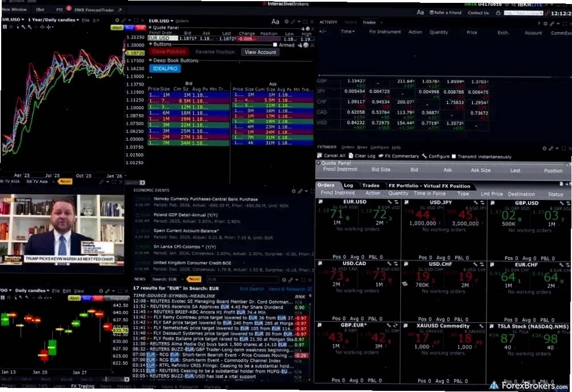
Task: Switch to the Trades tab in Activity panel
Action: tap(369, 22)
